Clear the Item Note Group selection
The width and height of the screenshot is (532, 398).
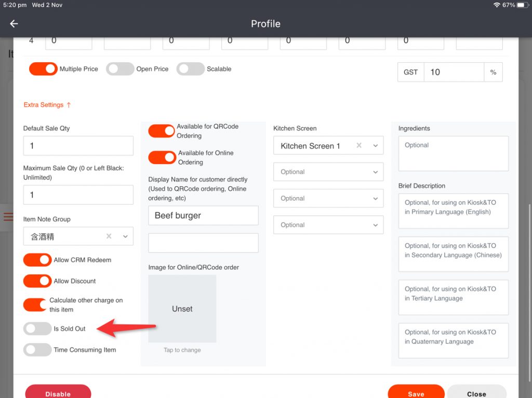pos(109,236)
